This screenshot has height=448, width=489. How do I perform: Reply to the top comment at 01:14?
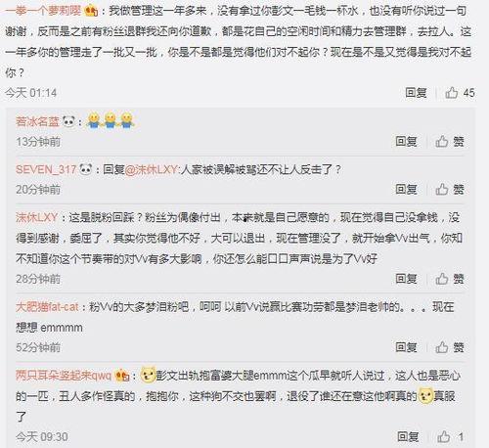[416, 93]
